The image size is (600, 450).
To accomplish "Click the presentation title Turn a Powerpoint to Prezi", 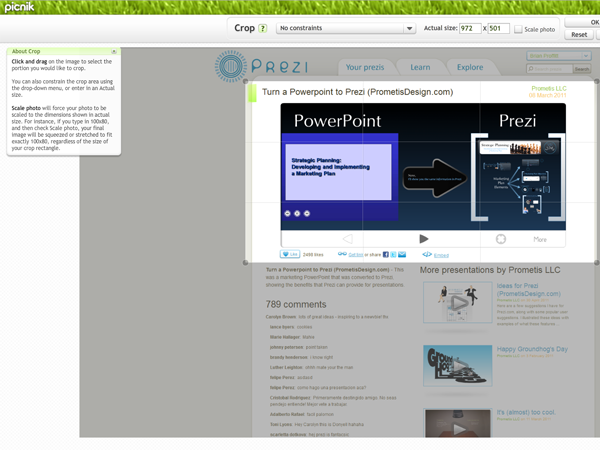I will 357,92.
